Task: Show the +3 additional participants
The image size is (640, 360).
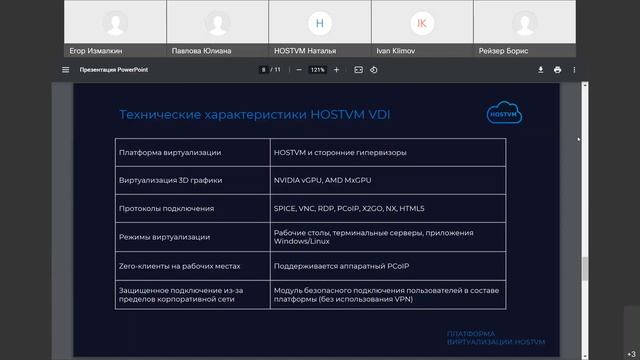Action: [631, 354]
